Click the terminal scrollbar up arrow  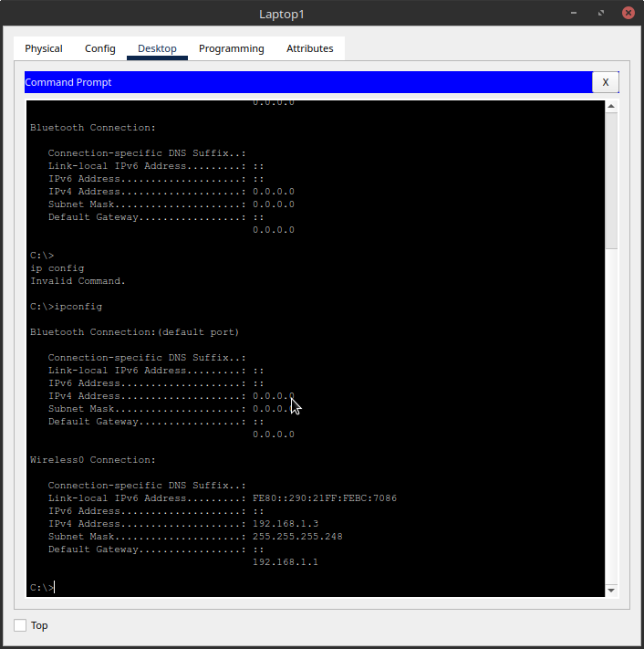[x=612, y=107]
